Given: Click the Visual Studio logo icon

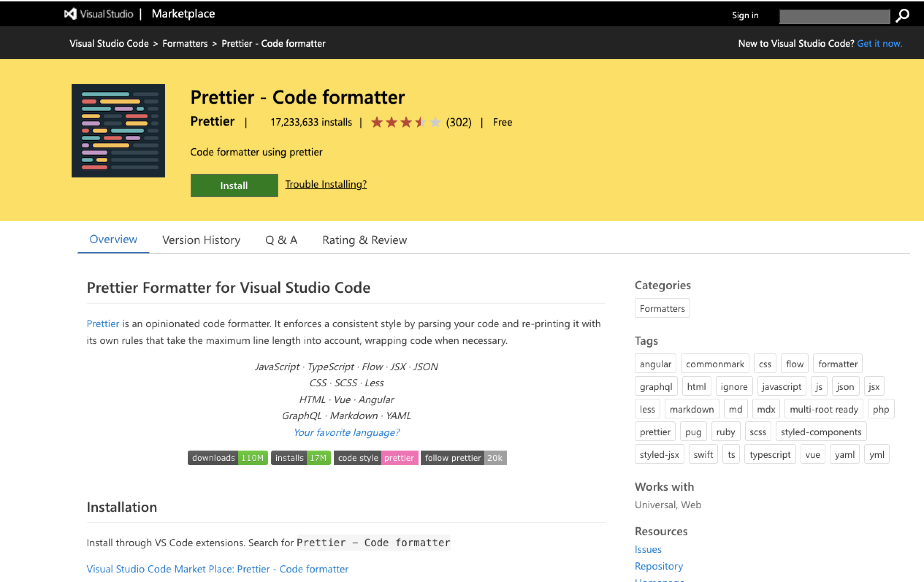Looking at the screenshot, I should click(x=70, y=14).
